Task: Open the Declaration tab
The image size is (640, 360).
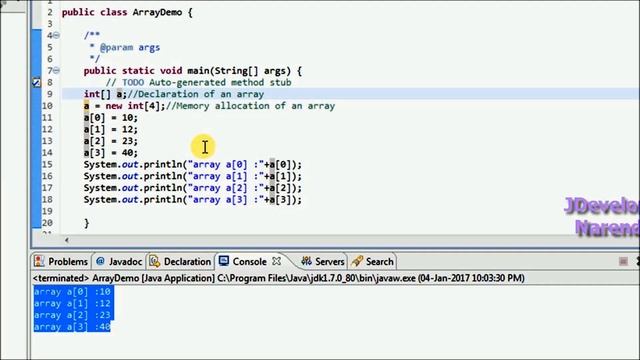Action: (180, 261)
